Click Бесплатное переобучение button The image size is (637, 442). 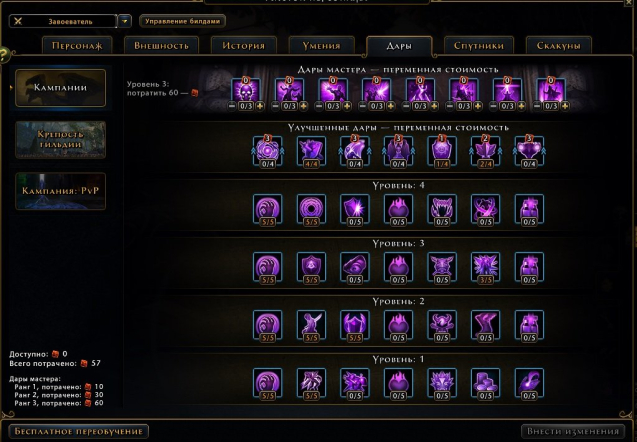click(78, 431)
